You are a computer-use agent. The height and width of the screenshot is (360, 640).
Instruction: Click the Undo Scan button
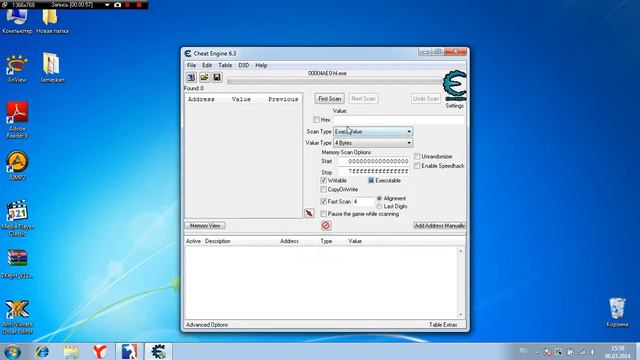pos(426,99)
